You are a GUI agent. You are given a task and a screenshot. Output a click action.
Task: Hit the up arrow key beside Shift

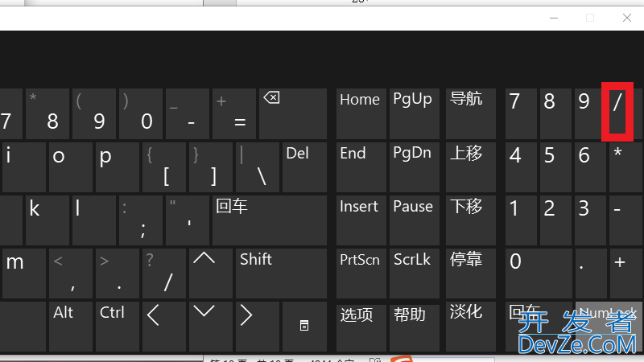[x=211, y=273]
